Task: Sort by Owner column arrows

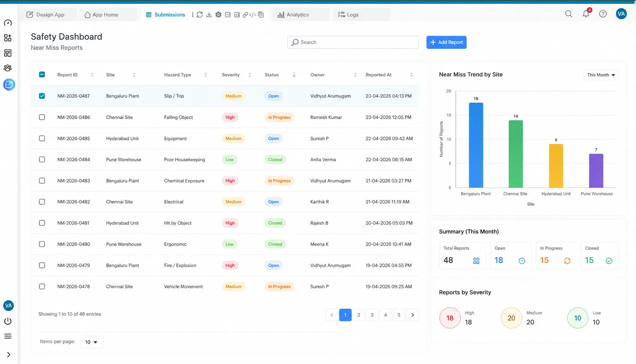Action: [355, 75]
